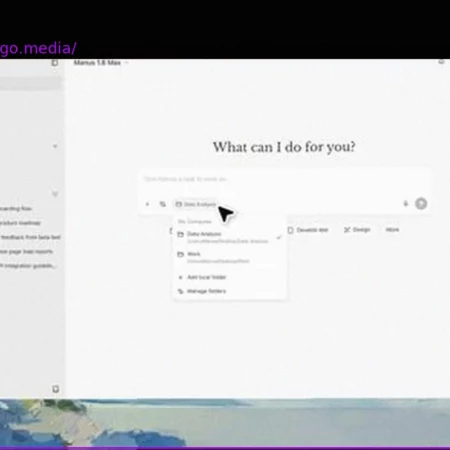Image resolution: width=450 pixels, height=450 pixels.
Task: Choose Add local folder menu entry
Action: point(229,277)
